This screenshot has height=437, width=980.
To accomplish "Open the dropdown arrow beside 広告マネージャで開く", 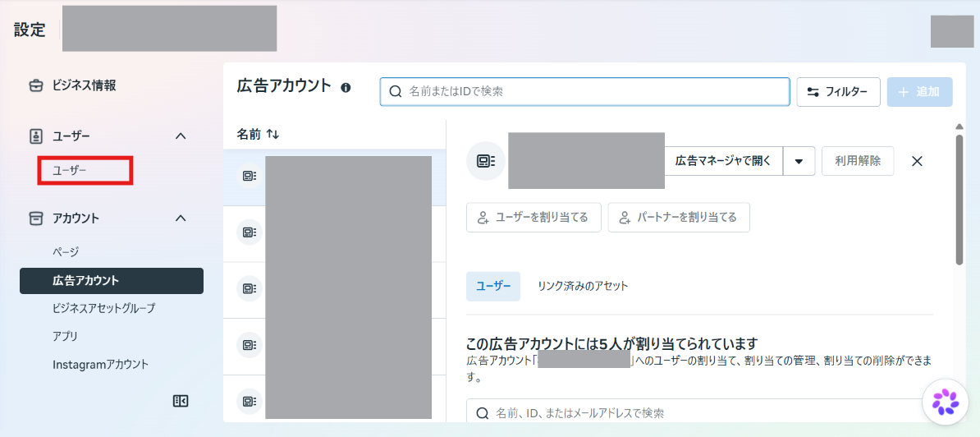I will click(799, 161).
